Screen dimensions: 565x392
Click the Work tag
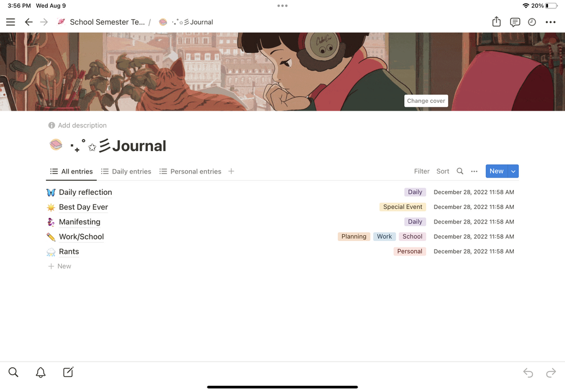385,236
